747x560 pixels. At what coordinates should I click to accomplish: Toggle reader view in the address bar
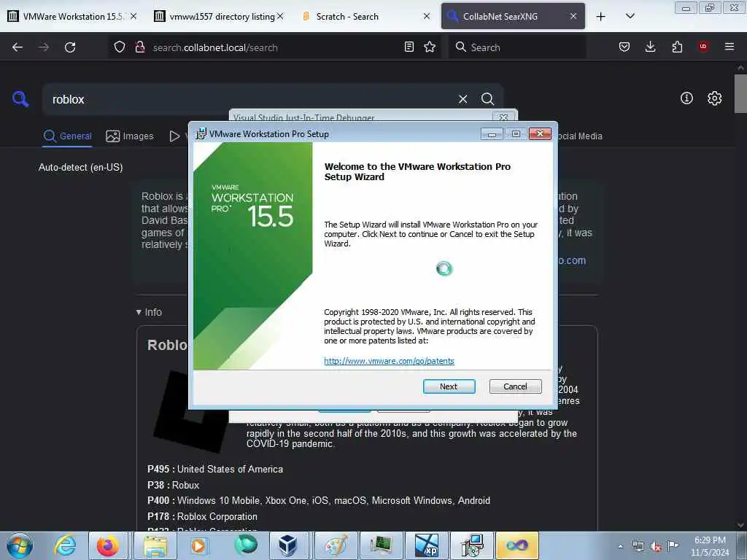click(x=409, y=47)
